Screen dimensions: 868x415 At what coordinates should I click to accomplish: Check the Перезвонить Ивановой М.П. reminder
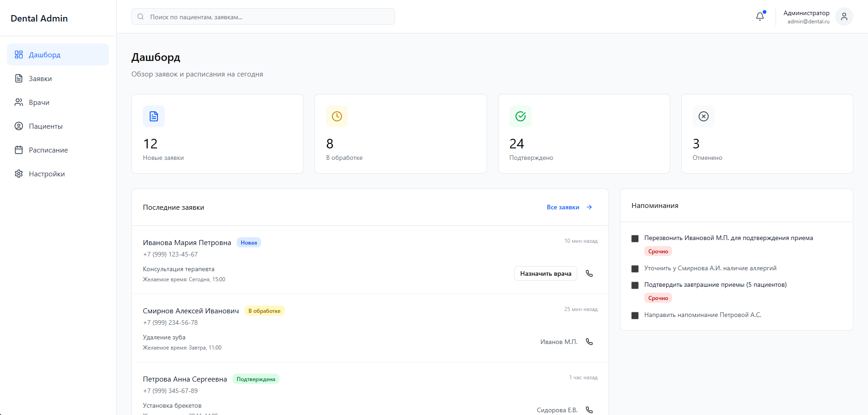pyautogui.click(x=635, y=239)
